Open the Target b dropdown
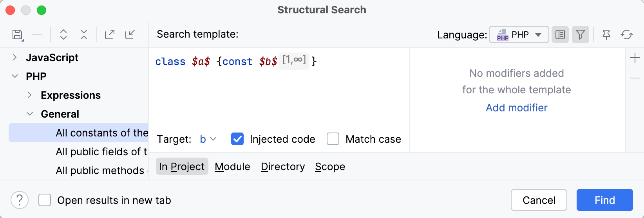Image resolution: width=644 pixels, height=218 pixels. point(208,139)
